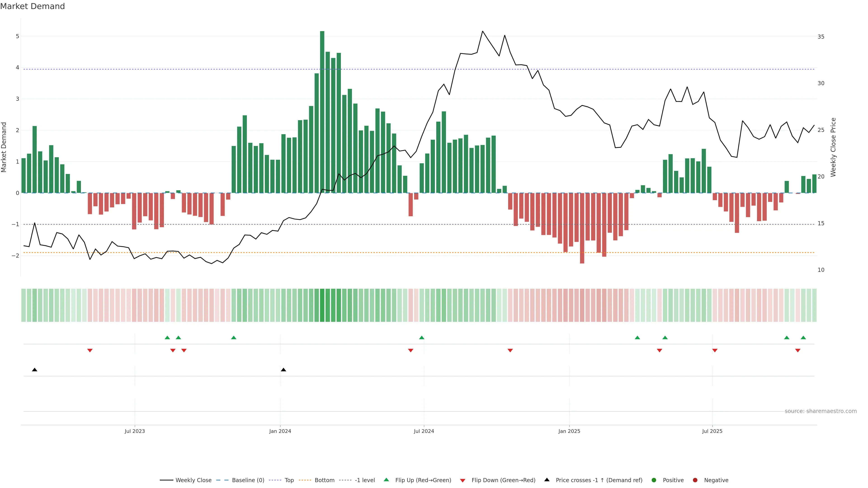Click the red flip-down triangle legend icon
868x488 pixels.
(463, 480)
